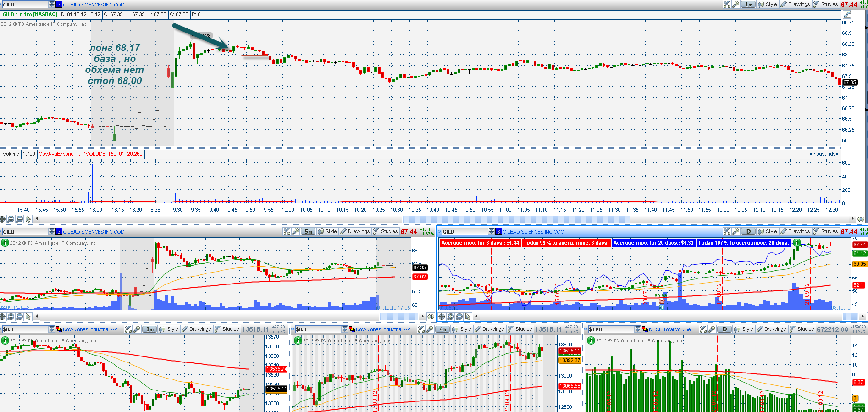Expand the $DJI symbol dropdown on 1m chart
The height and width of the screenshot is (412, 868).
[x=52, y=329]
